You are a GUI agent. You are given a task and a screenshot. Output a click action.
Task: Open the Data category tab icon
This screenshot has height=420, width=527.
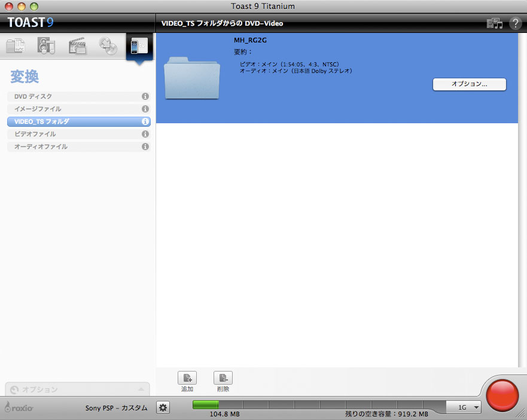click(x=16, y=46)
